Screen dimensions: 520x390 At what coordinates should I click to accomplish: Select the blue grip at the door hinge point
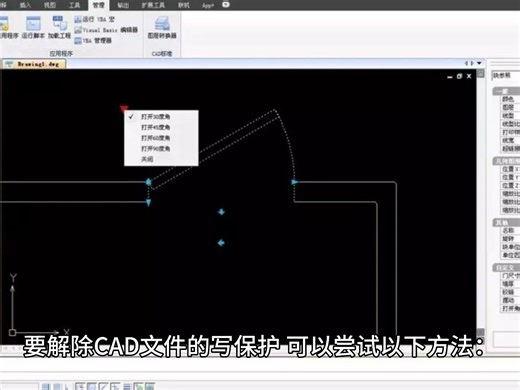148,182
